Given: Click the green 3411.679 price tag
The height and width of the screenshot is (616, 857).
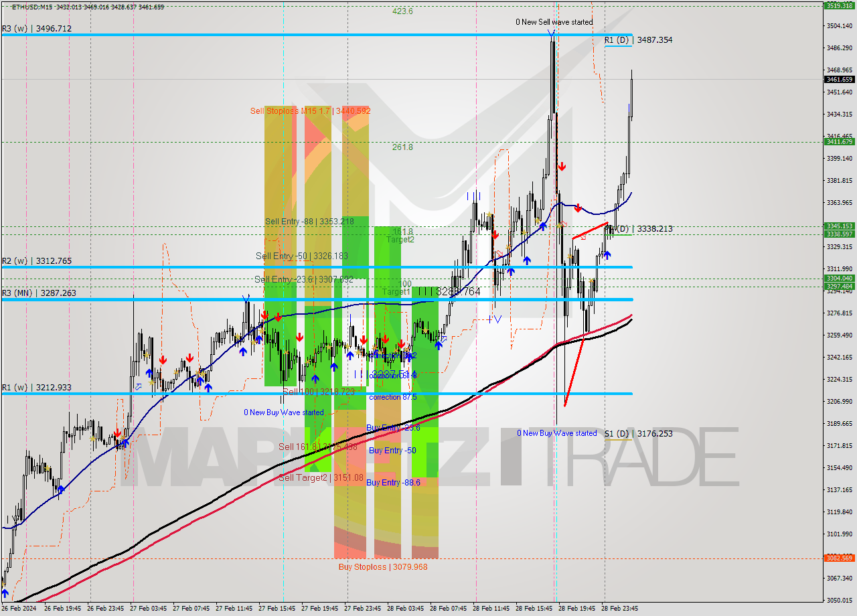Looking at the screenshot, I should coord(839,141).
